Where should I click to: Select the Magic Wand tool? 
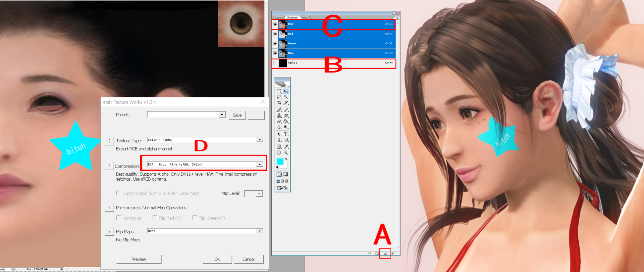(286, 97)
